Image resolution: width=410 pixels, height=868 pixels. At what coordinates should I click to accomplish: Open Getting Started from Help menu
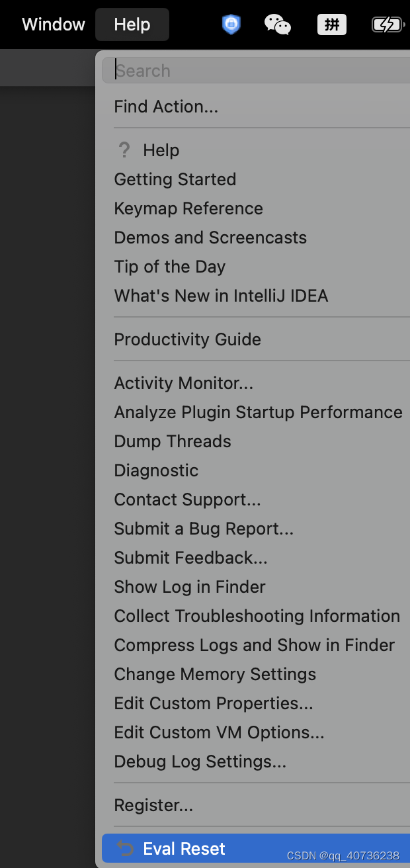click(175, 179)
